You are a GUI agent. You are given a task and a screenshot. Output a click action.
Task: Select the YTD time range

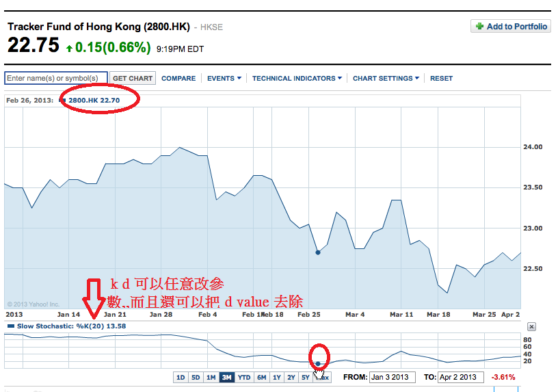click(244, 378)
